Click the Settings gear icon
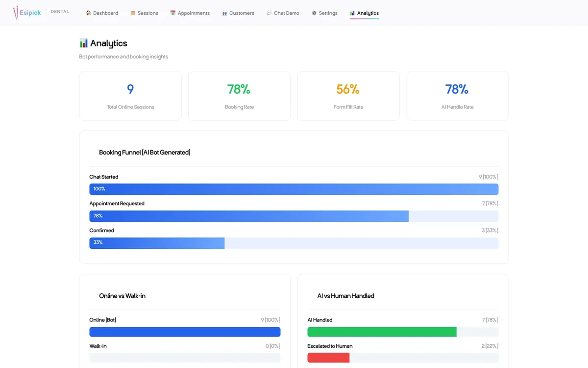This screenshot has height=368, width=588. pos(314,13)
